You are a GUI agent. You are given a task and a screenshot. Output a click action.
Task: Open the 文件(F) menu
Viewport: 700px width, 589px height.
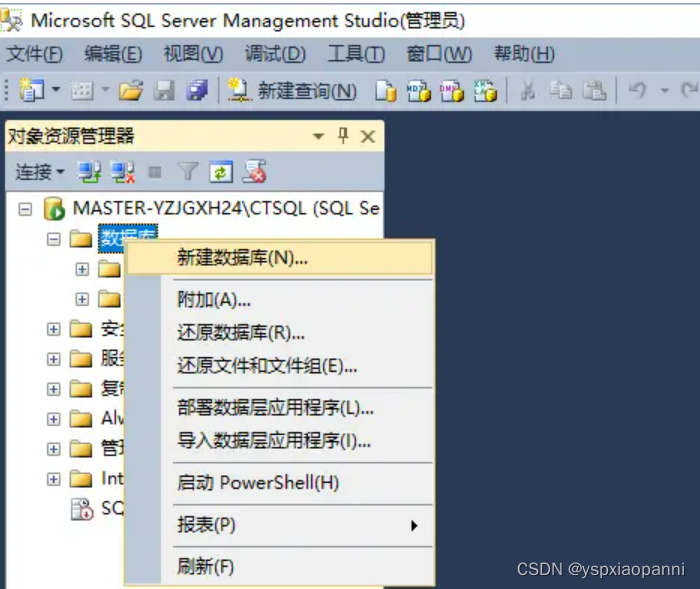click(x=35, y=54)
